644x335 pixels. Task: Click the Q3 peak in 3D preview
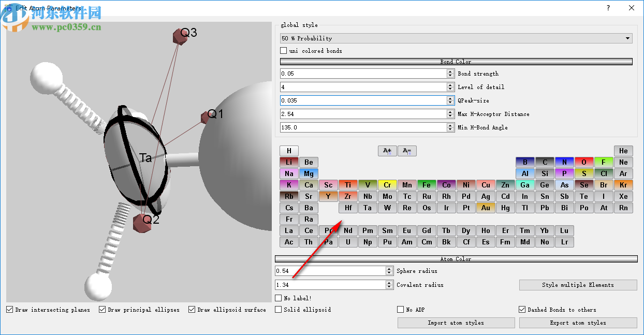(180, 36)
